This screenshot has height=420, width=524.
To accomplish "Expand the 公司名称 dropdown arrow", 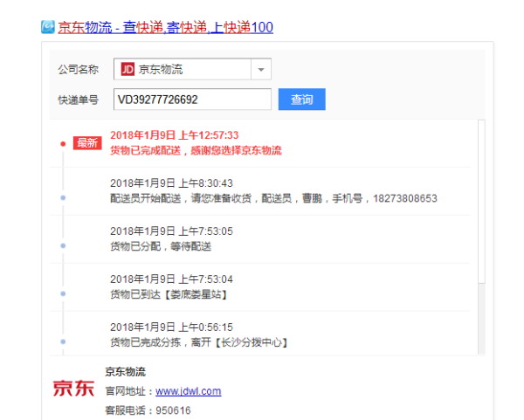I will (x=261, y=69).
